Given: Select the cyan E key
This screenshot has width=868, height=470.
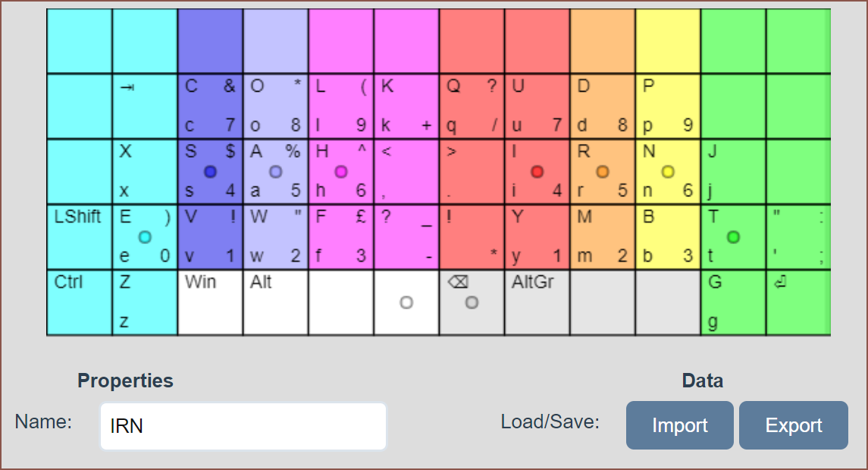Looking at the screenshot, I should pyautogui.click(x=145, y=237).
